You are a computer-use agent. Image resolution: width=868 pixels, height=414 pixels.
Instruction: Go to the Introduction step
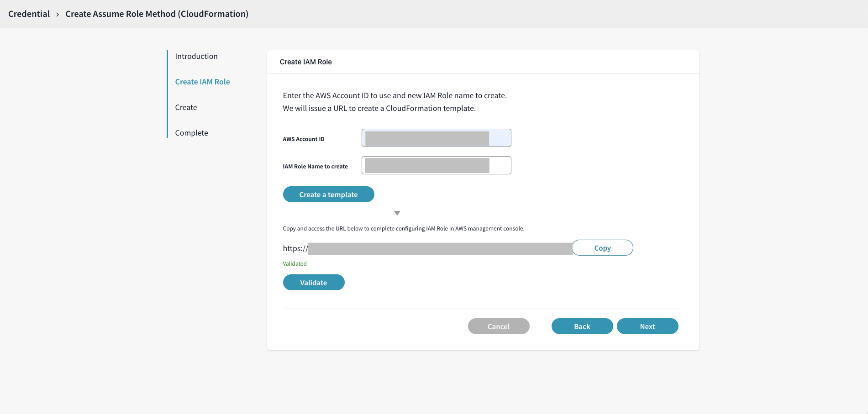coord(196,56)
